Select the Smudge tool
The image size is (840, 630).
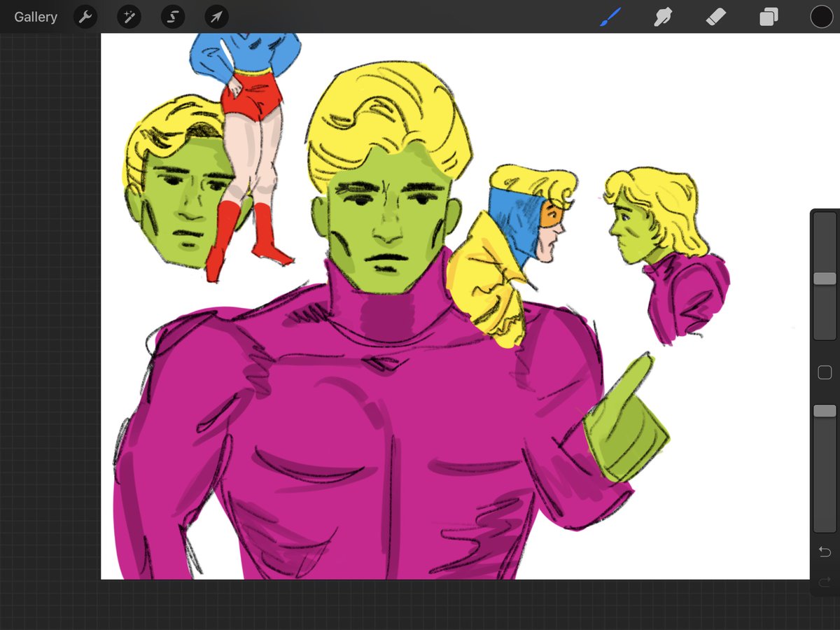click(x=663, y=17)
